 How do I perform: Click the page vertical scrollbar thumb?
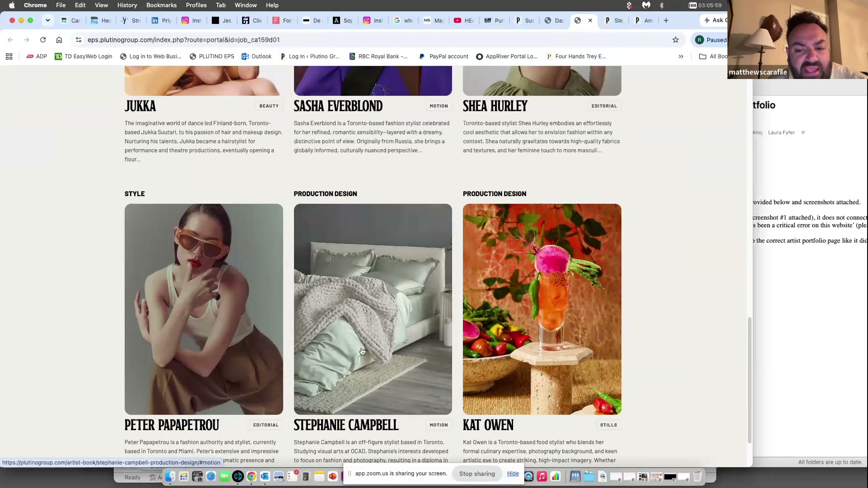749,380
